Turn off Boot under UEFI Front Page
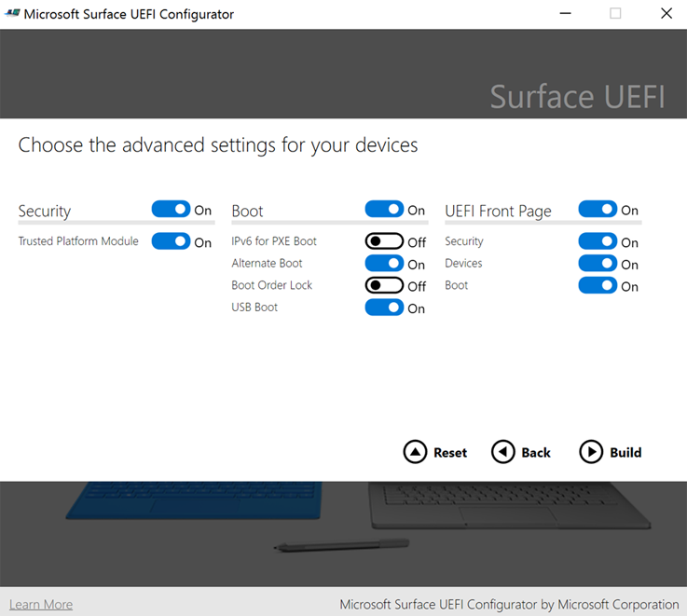 pyautogui.click(x=598, y=285)
